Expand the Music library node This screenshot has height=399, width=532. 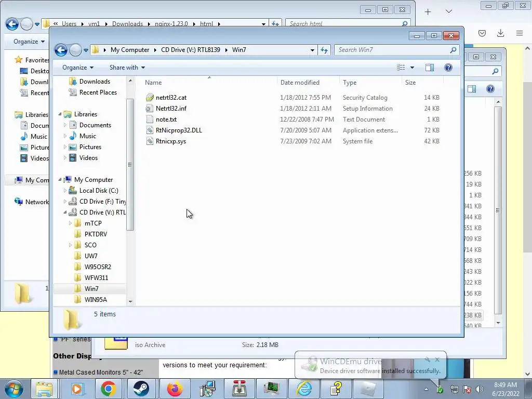coord(65,136)
